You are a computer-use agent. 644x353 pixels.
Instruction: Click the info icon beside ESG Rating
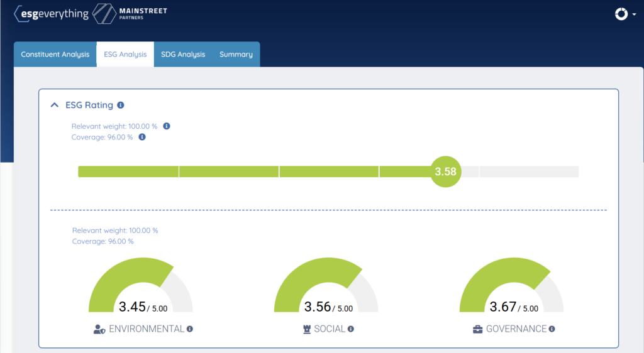click(x=121, y=106)
